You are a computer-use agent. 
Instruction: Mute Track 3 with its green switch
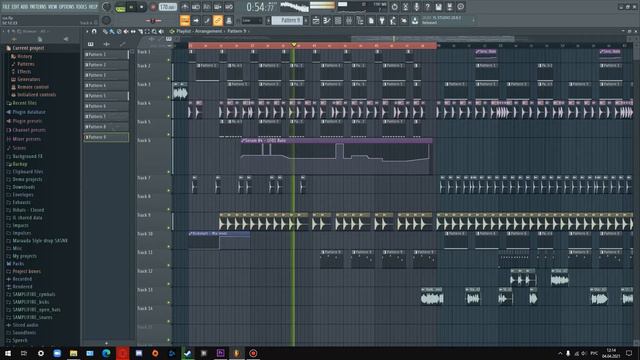169,97
